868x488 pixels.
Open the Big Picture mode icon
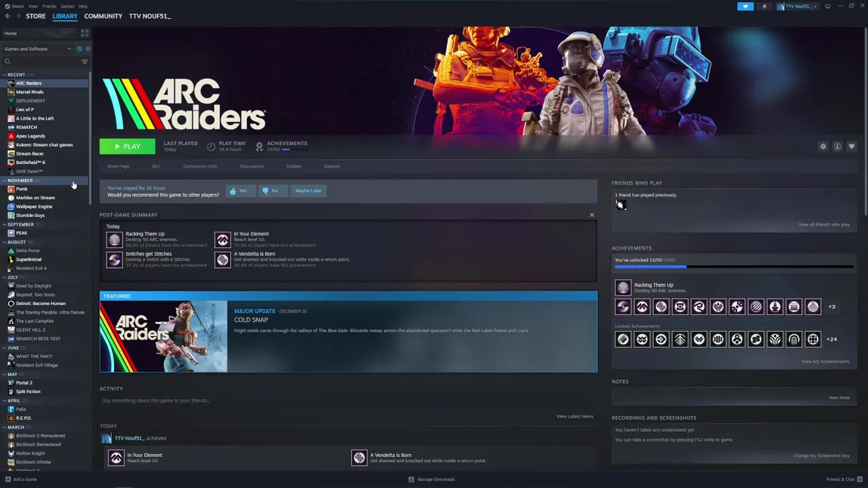[x=827, y=6]
